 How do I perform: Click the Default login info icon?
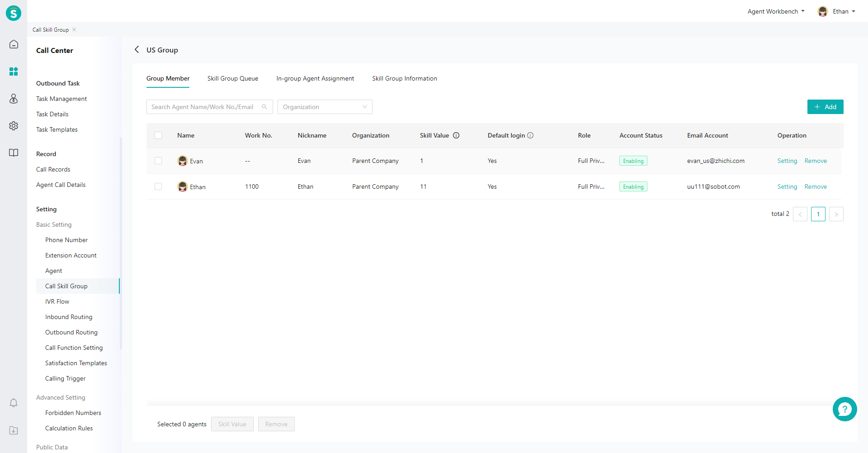pos(530,135)
